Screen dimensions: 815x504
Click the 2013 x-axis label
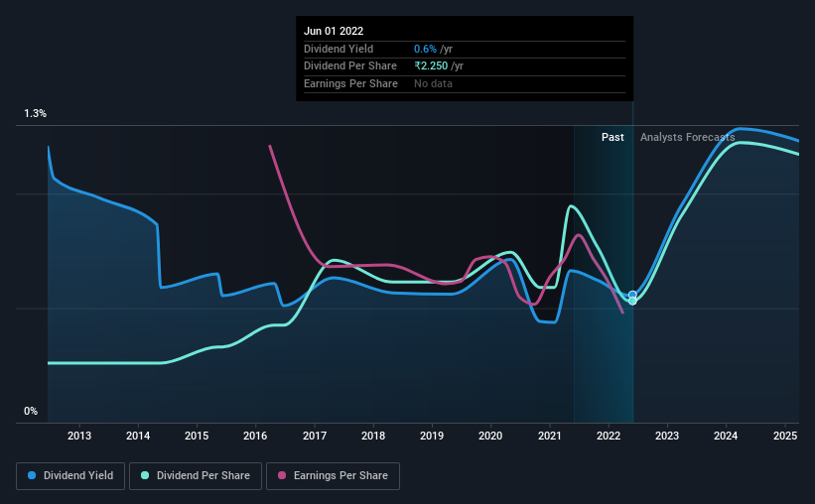click(79, 436)
